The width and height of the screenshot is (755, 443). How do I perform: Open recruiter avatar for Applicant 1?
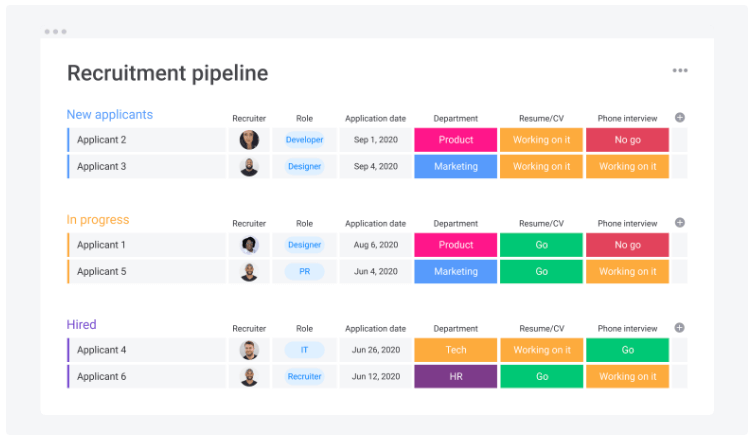click(x=249, y=245)
